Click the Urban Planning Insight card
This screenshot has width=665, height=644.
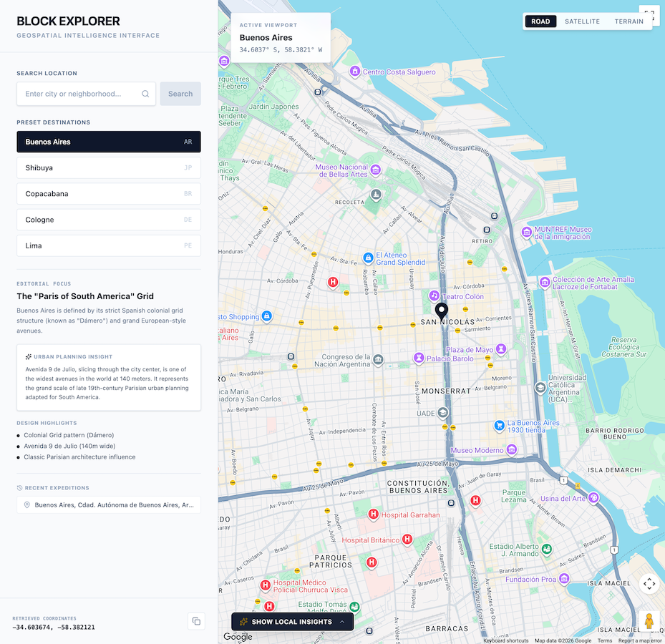(x=109, y=377)
